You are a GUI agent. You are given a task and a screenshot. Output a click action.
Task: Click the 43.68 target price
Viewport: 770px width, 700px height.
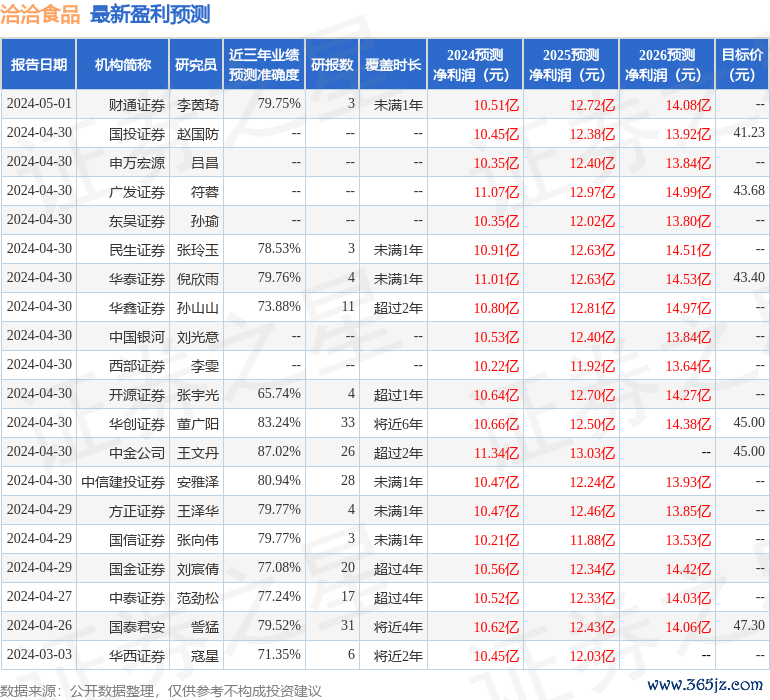(749, 191)
